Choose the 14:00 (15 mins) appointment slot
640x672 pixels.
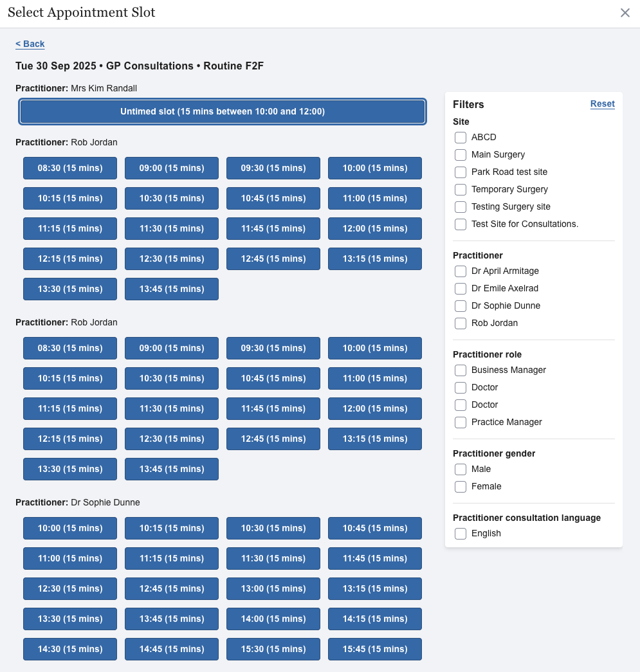point(273,619)
